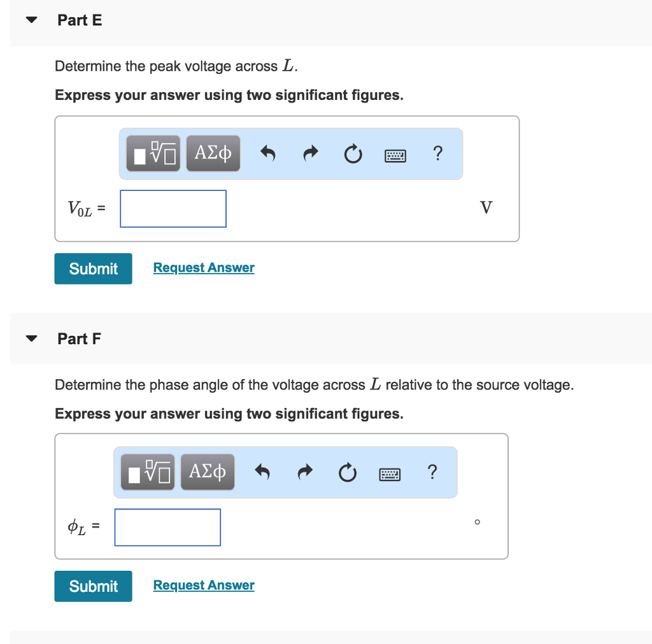Image resolution: width=652 pixels, height=644 pixels.
Task: Open math templates button in Part F
Action: tap(148, 472)
